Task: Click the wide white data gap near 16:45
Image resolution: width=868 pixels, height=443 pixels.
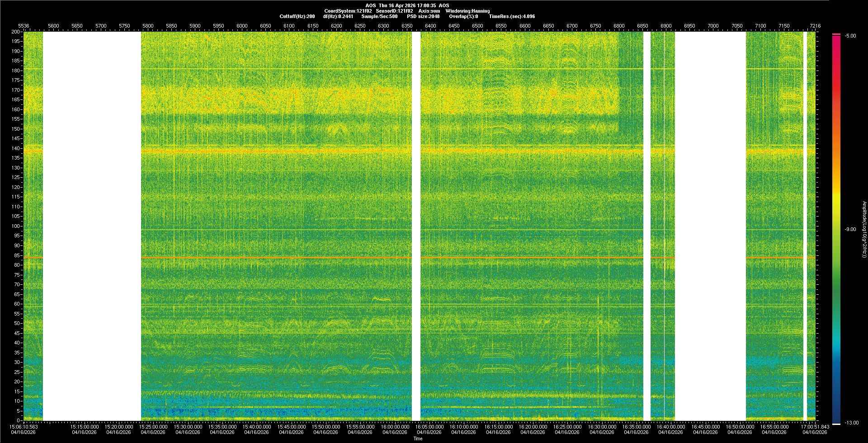Action: tap(710, 226)
